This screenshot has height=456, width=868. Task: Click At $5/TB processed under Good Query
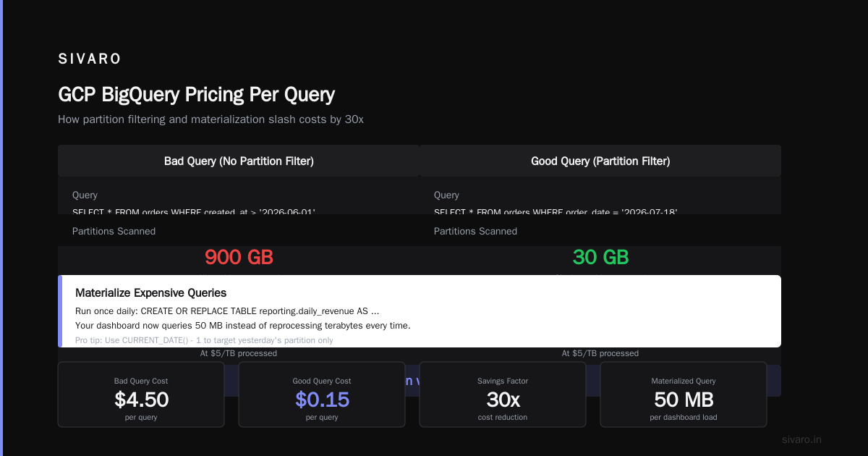pos(600,353)
